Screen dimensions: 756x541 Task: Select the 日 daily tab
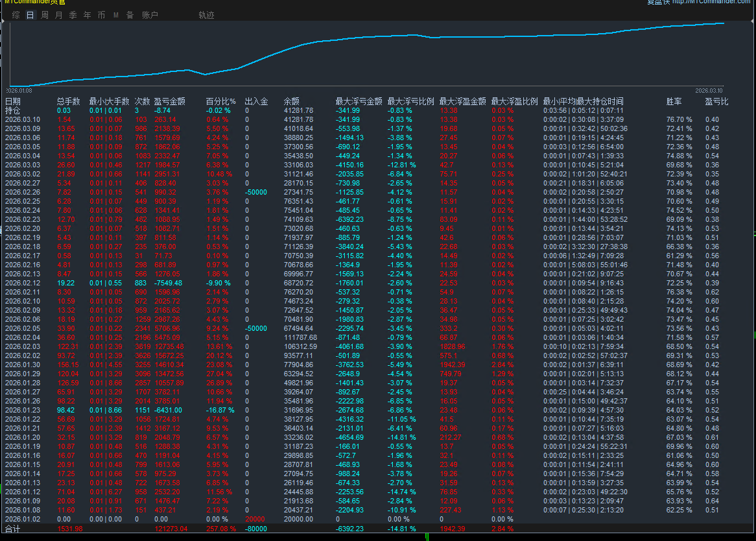(30, 15)
